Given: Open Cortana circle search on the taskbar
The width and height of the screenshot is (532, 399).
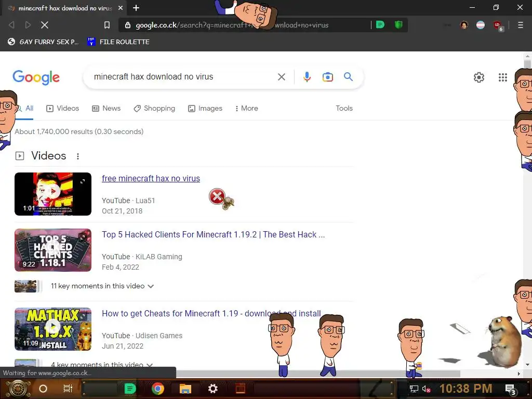Looking at the screenshot, I should coord(43,389).
